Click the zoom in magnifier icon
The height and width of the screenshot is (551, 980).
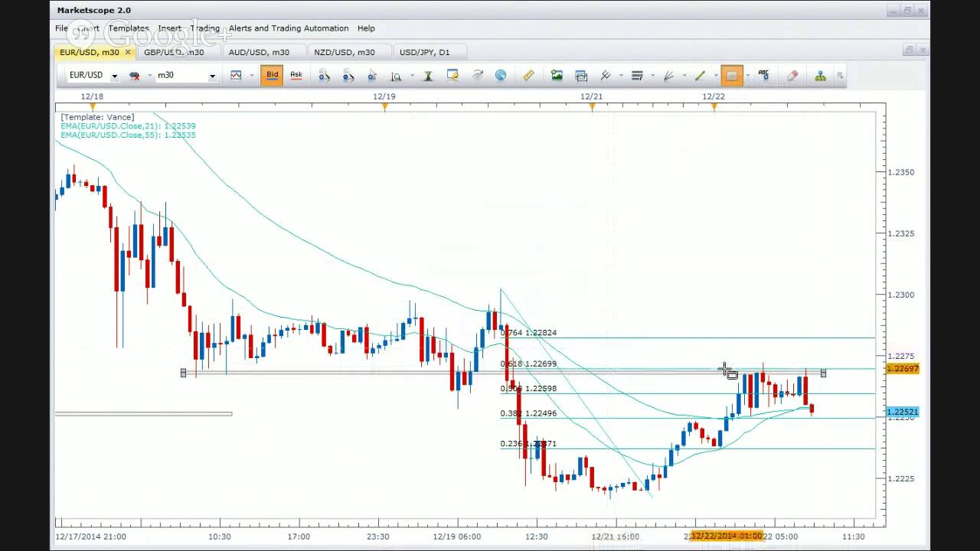tap(325, 75)
